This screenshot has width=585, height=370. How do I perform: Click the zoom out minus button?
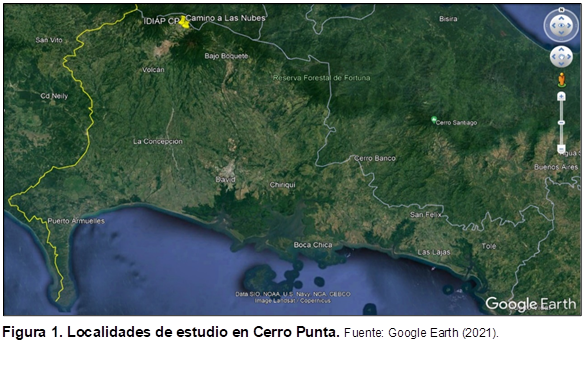(x=561, y=149)
